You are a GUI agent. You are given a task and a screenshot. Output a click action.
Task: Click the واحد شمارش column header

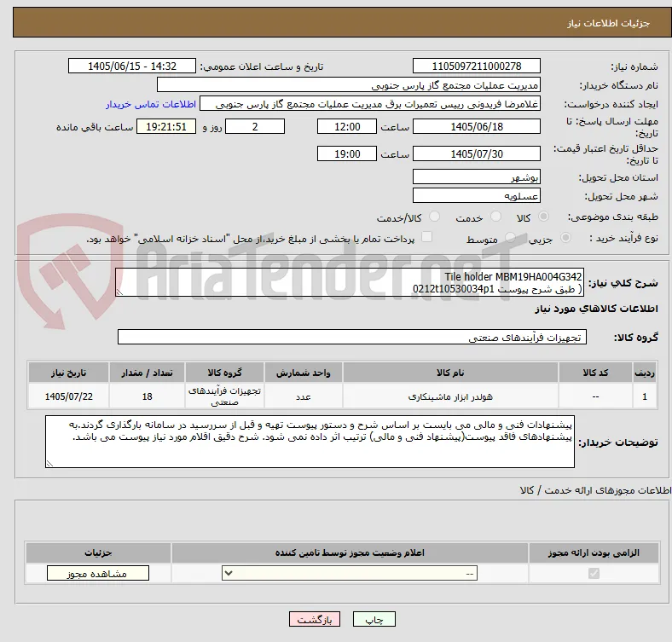[x=303, y=373]
